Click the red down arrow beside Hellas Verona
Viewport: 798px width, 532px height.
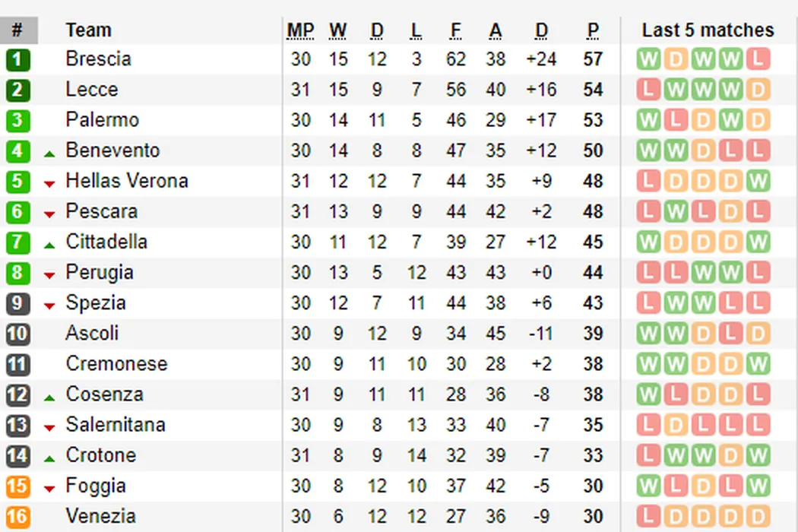tap(49, 184)
